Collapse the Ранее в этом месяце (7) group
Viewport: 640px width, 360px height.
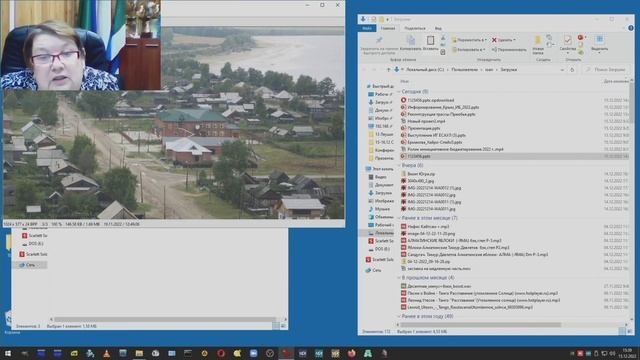(x=399, y=218)
